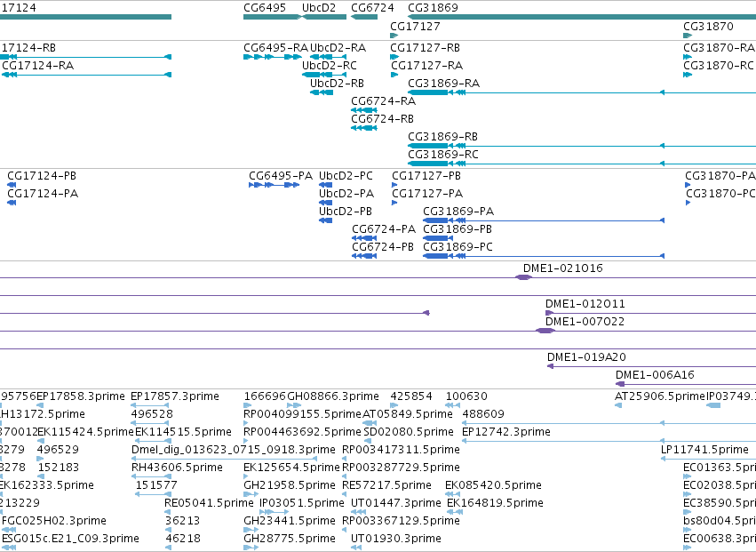Viewport: 756px width, 552px height.
Task: Select EST RE05041.5prime
Action: tap(209, 503)
